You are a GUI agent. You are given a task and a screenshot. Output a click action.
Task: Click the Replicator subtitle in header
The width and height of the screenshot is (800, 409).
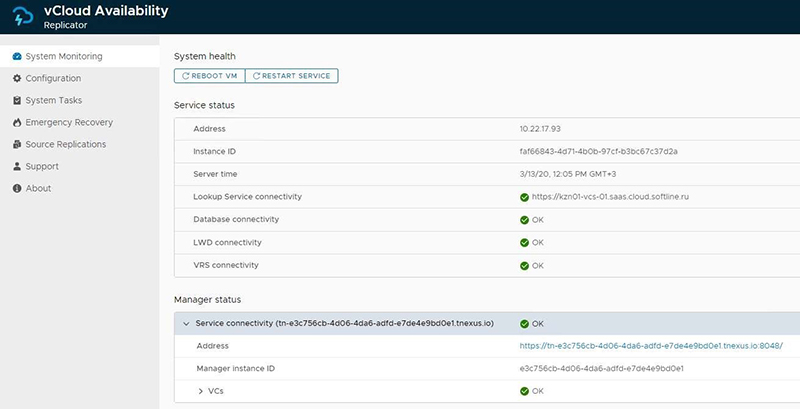[65, 25]
